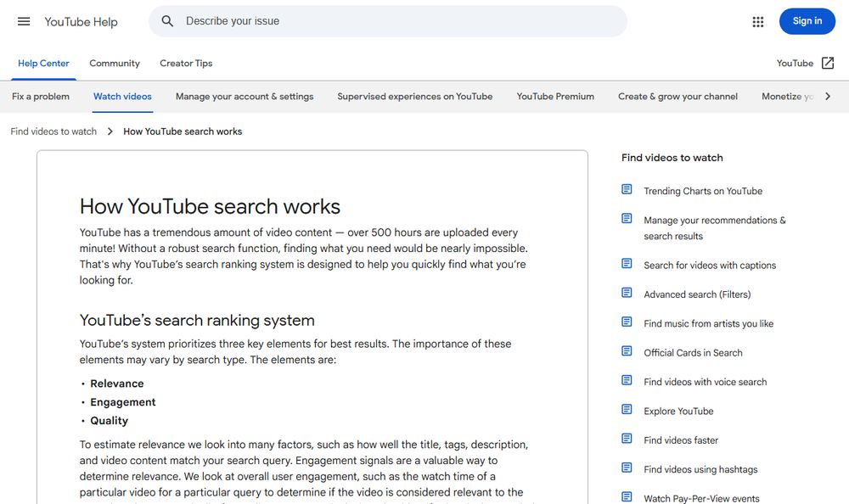Click document icon beside Explore YouTube

pyautogui.click(x=627, y=410)
